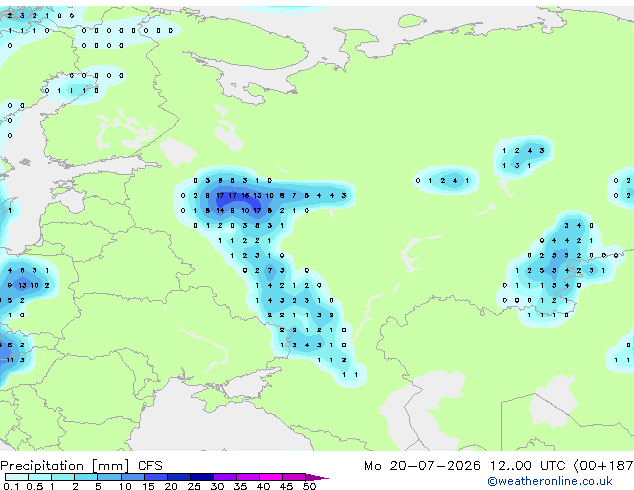Open the weatheronline.co.uk copyright link
Viewport: 634px width, 490px height.
click(x=550, y=481)
